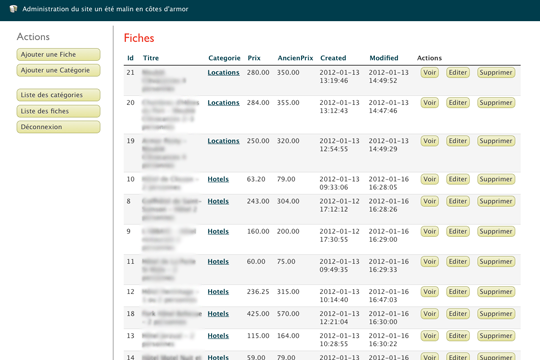View fiche 10 using Voir
This screenshot has height=360, width=540.
[x=429, y=179]
